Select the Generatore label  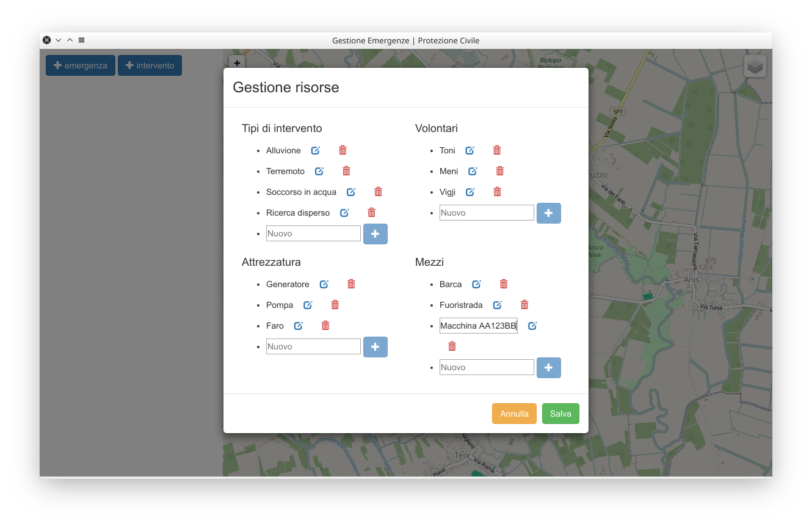(288, 284)
